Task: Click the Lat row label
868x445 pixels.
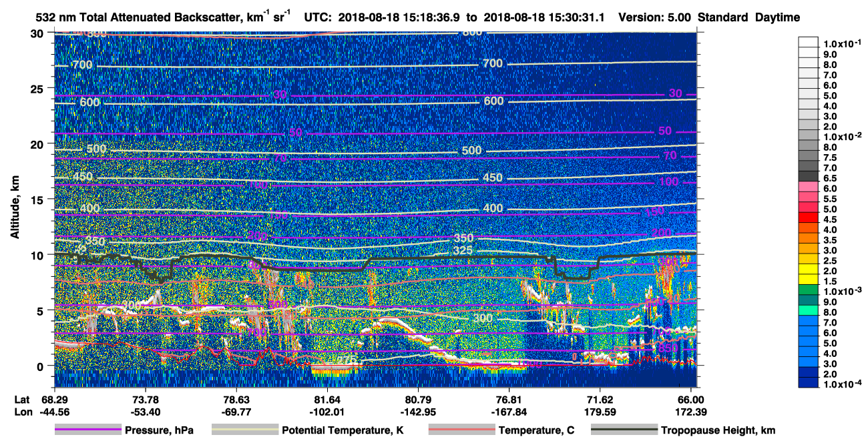Action: 22,399
